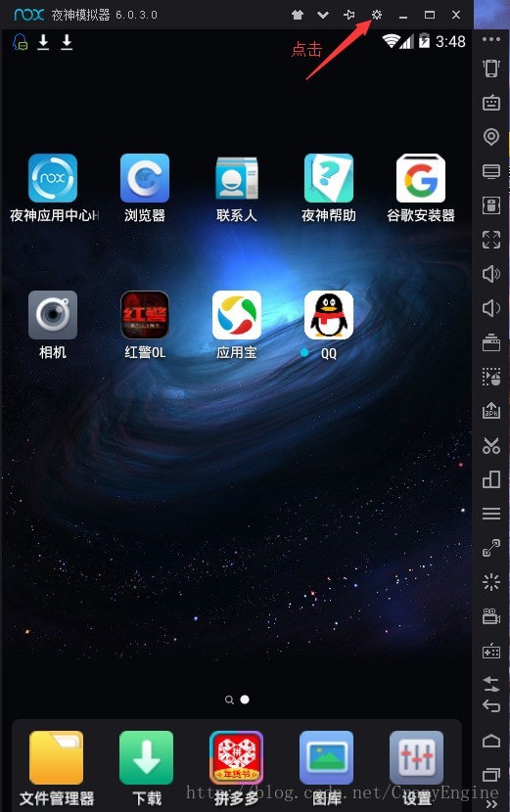The width and height of the screenshot is (510, 812).
Task: Click the My Computer monitor icon
Action: 491,171
